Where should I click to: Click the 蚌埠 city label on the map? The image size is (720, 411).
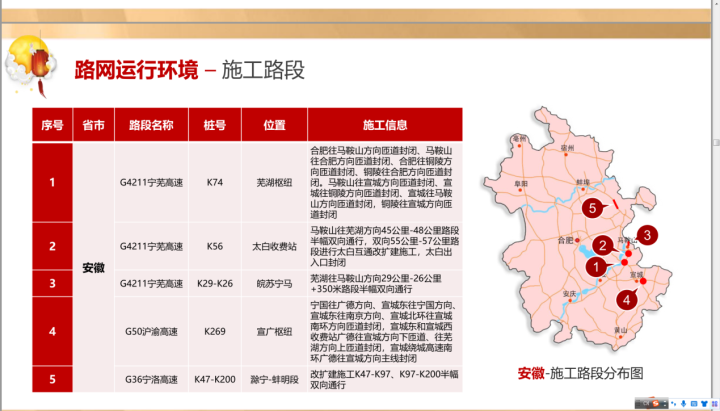[x=583, y=182]
